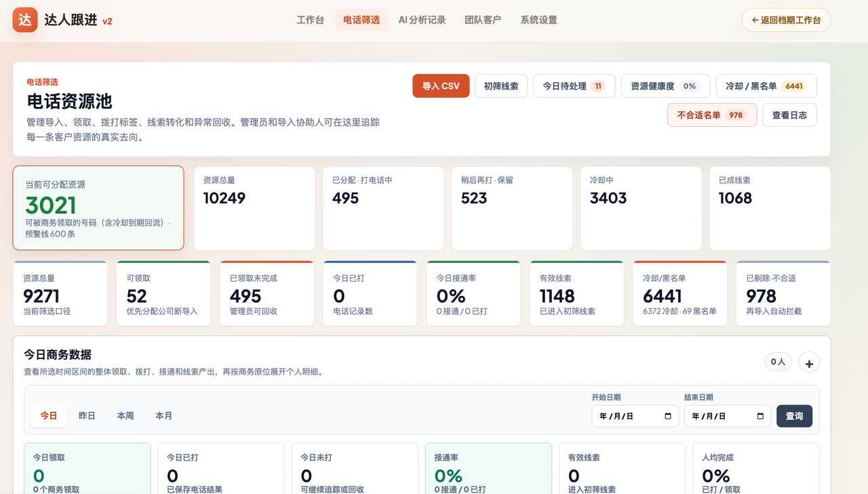This screenshot has width=868, height=494.
Task: Switch to 系统设置 tab
Action: pyautogui.click(x=539, y=20)
